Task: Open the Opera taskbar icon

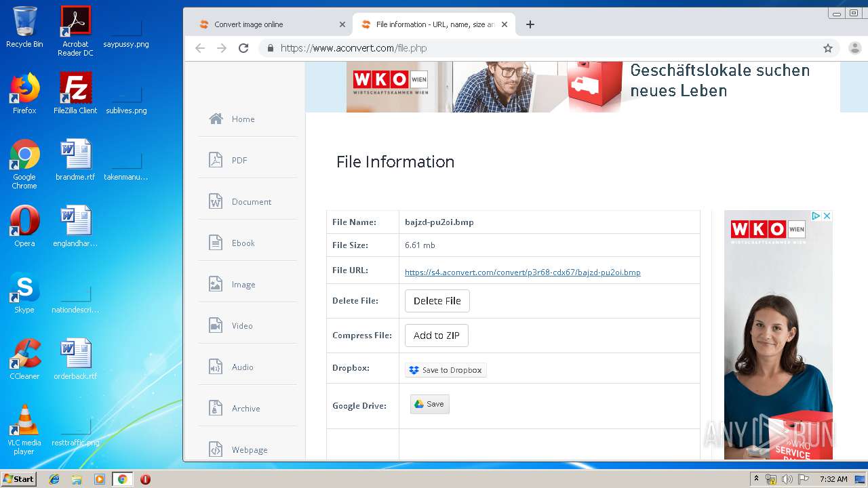Action: pos(145,479)
